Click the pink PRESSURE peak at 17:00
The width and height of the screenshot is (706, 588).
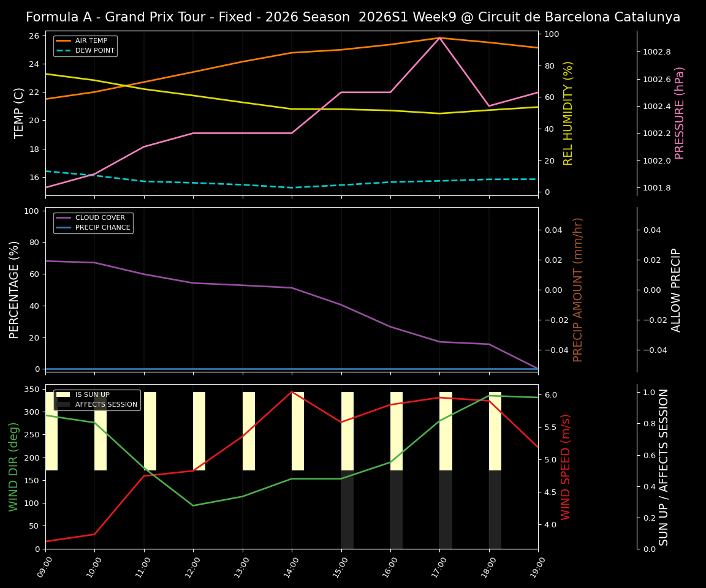[438, 38]
